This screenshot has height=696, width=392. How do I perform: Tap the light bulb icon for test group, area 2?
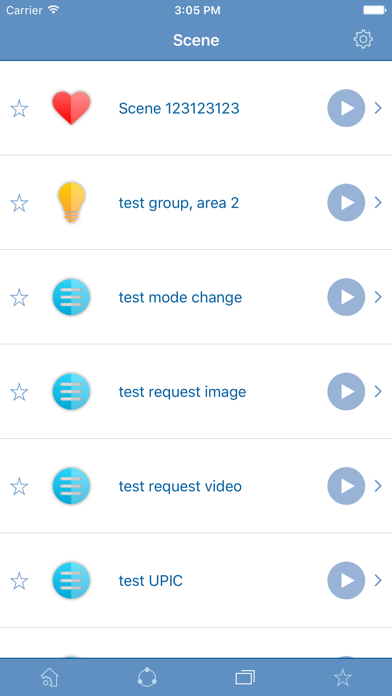pos(71,202)
